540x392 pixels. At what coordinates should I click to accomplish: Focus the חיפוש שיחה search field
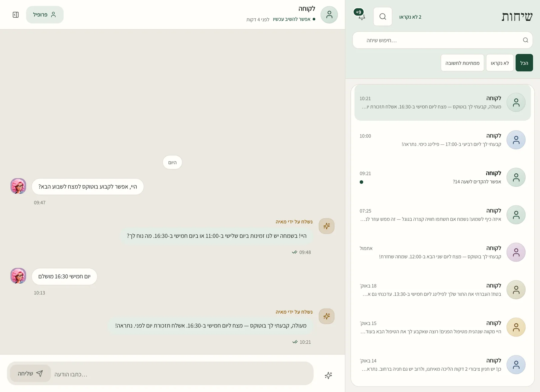point(442,40)
